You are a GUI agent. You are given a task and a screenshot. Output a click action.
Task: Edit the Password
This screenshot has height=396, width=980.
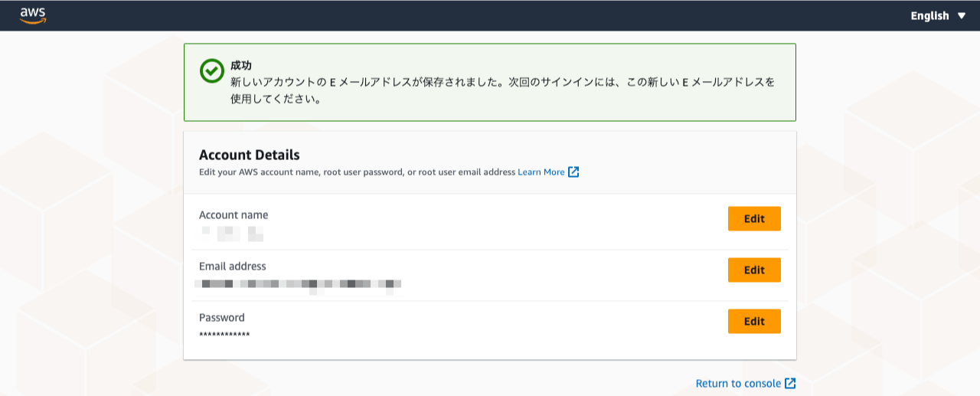754,321
